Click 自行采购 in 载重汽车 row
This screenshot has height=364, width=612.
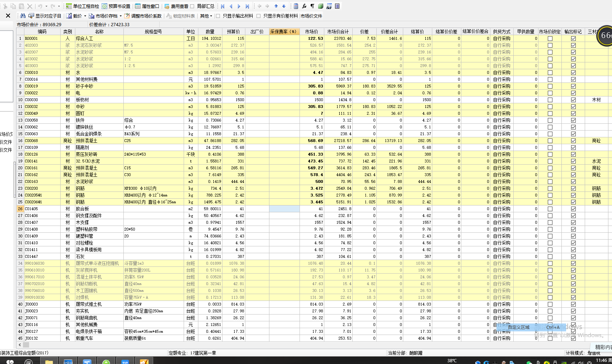[x=502, y=338]
